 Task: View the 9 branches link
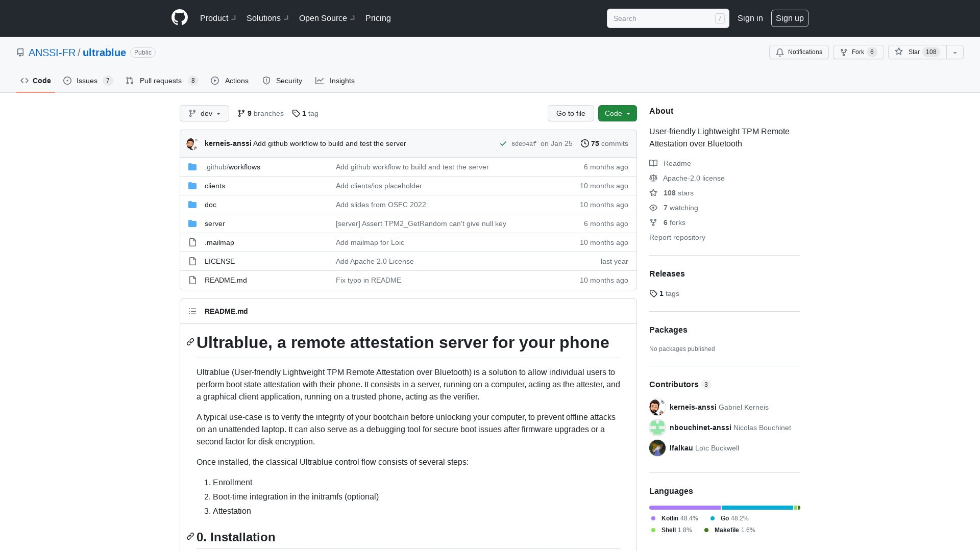[260, 113]
